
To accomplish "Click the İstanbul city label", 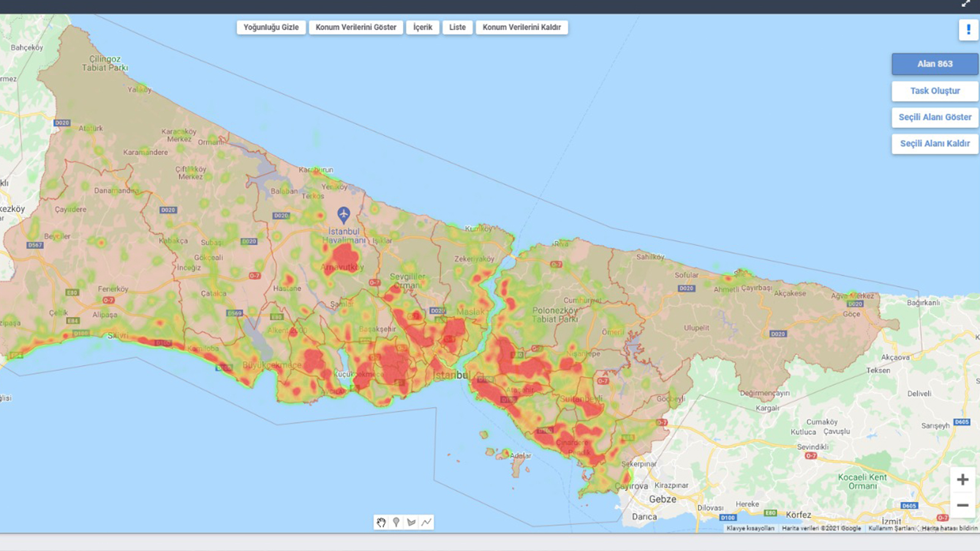I will coord(451,375).
